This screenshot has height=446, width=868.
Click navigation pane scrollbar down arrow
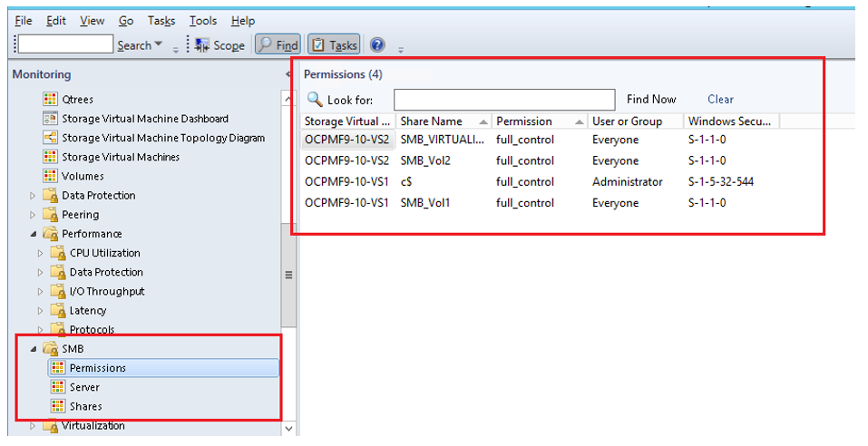tap(288, 428)
